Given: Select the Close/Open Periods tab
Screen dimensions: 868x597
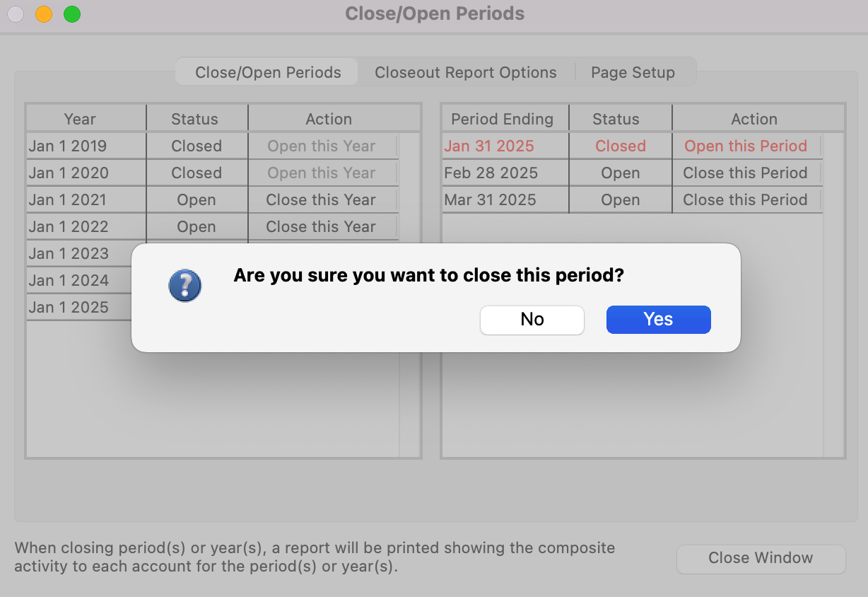Looking at the screenshot, I should (x=268, y=73).
